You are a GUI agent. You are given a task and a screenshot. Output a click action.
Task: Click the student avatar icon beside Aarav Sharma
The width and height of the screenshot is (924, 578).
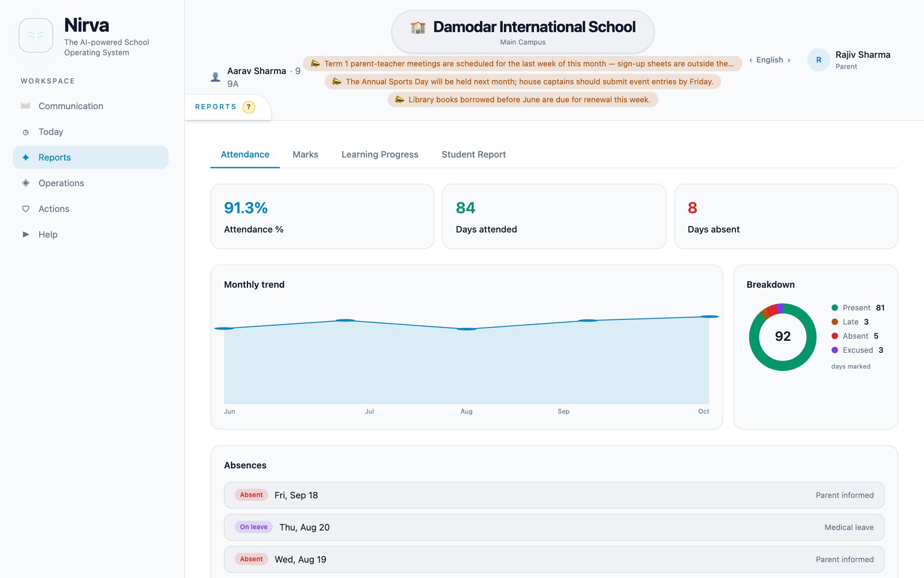point(216,77)
